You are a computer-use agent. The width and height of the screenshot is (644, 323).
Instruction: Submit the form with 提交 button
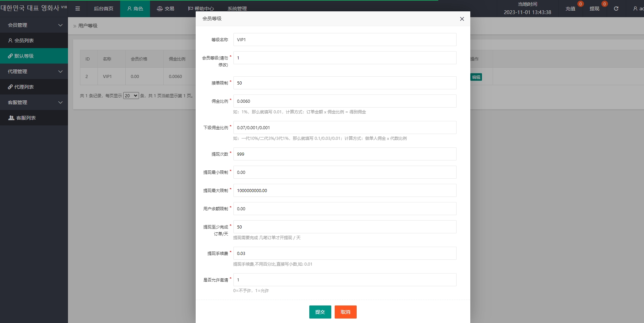(x=320, y=312)
